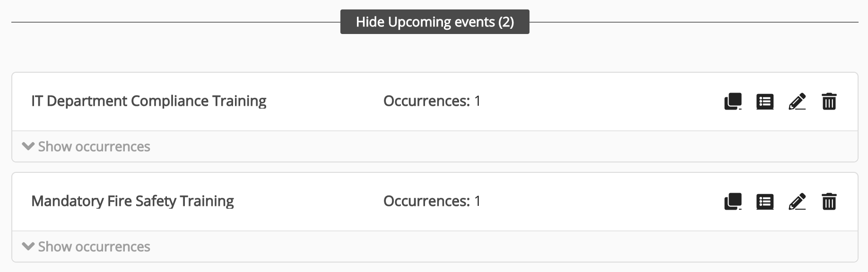This screenshot has width=868, height=272.
Task: Collapse the upcoming events list via its header button
Action: (x=435, y=21)
